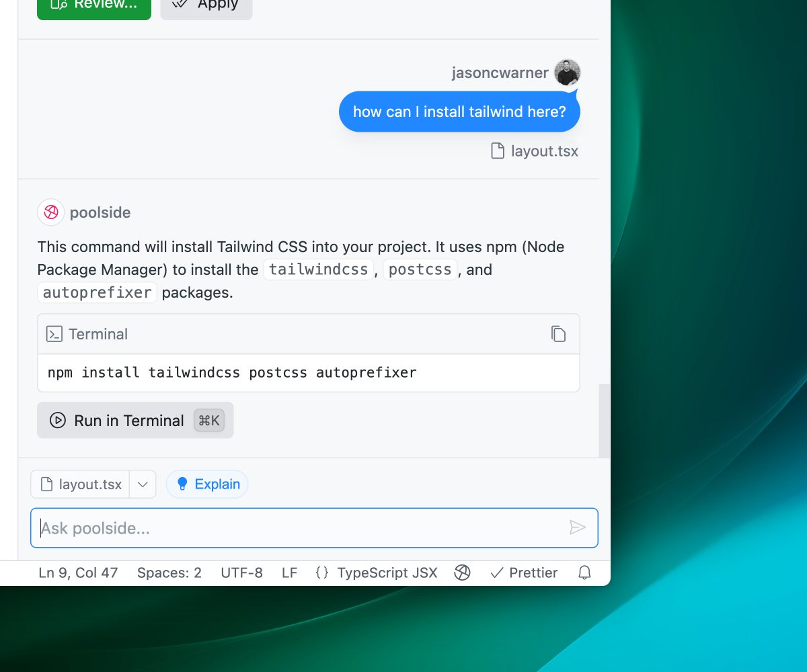Click the chat panel scrollbar thumb
The image size is (807, 672).
tap(604, 421)
